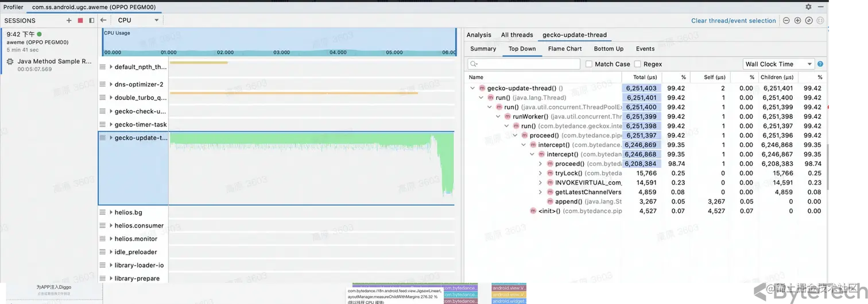Grab the drag handle of helios.monitor thread
868x304 pixels.
(x=103, y=238)
